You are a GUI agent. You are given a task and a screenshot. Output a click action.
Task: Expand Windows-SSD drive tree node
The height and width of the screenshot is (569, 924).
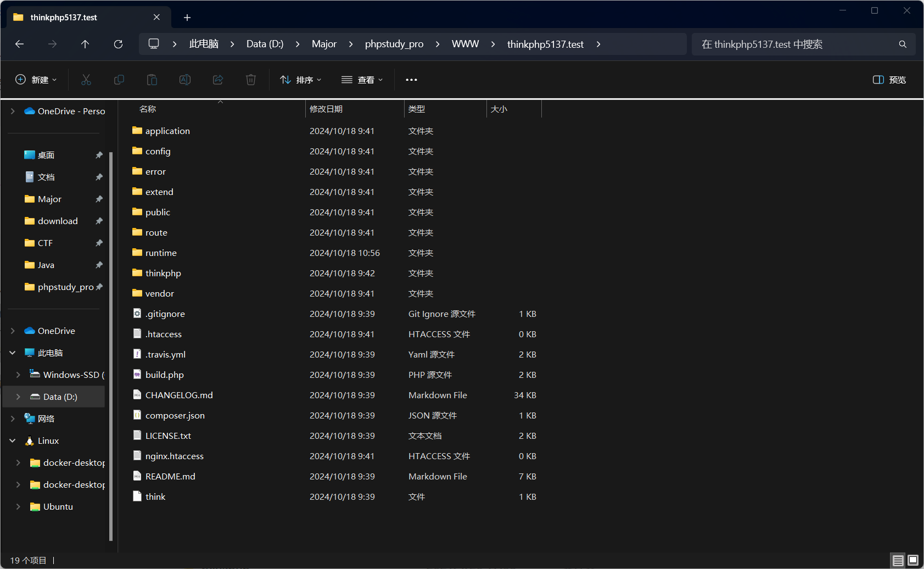(x=18, y=375)
